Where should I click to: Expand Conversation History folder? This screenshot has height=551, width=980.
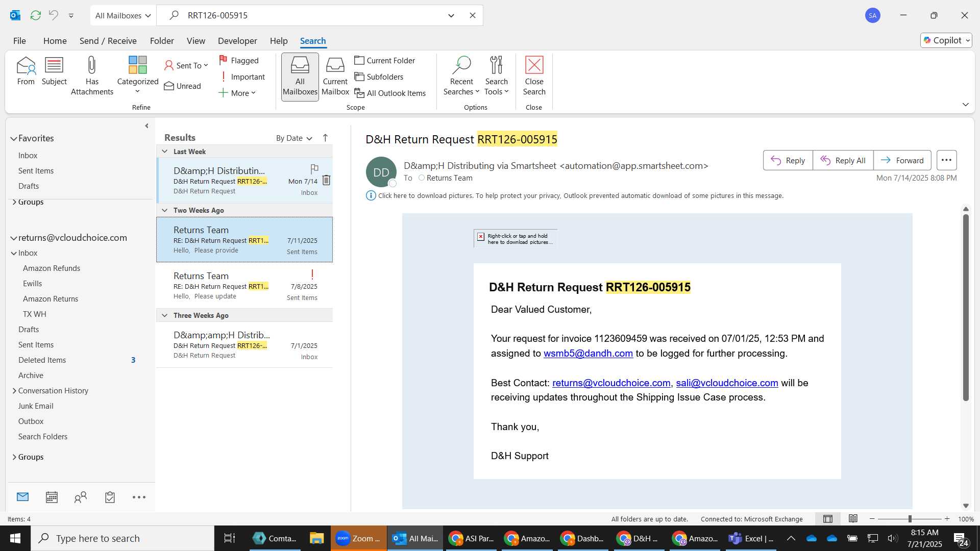[x=14, y=391]
